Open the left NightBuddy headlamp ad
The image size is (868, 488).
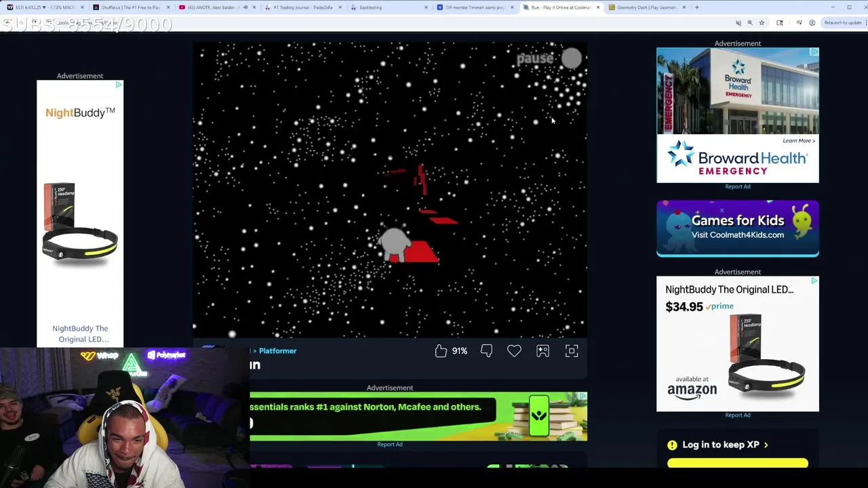tap(80, 213)
